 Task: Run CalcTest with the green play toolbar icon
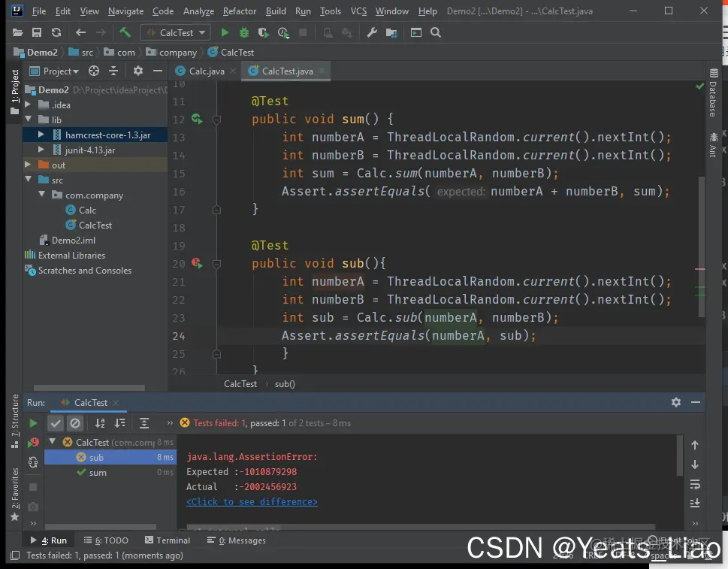tap(225, 32)
